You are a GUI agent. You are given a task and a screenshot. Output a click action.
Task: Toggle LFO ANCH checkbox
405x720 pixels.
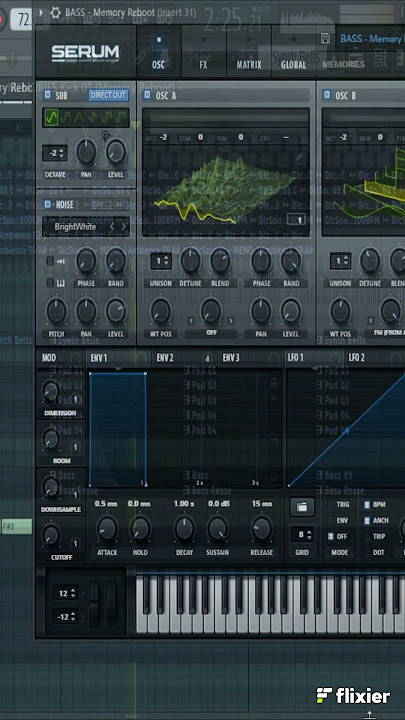(367, 521)
